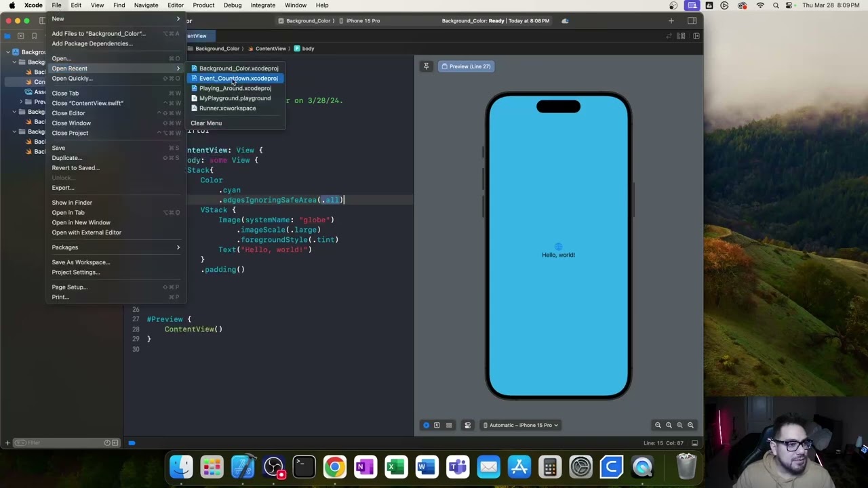Show preview Variants grid

tap(448, 425)
